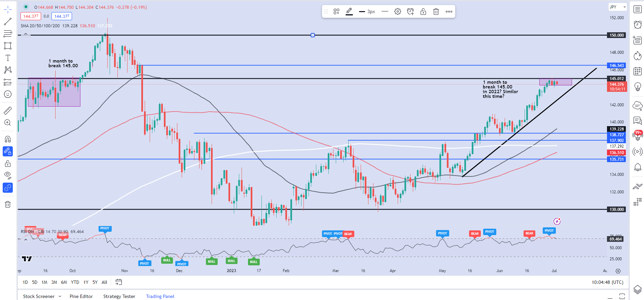Open more options in floating toolbar

tap(449, 11)
